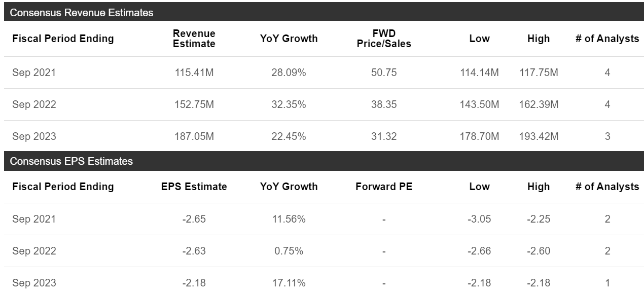The height and width of the screenshot is (292, 644).
Task: Click the EPS table's # of Analysts header
Action: [x=607, y=187]
